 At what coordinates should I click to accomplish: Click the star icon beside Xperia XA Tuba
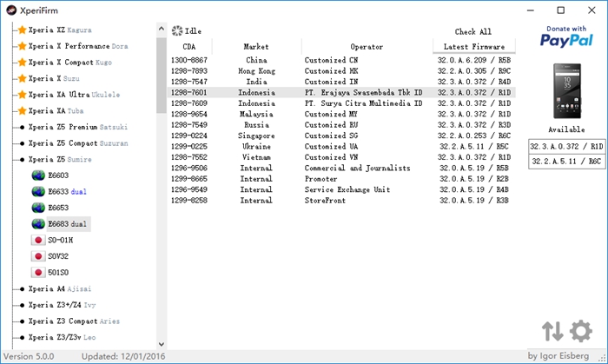(x=22, y=111)
